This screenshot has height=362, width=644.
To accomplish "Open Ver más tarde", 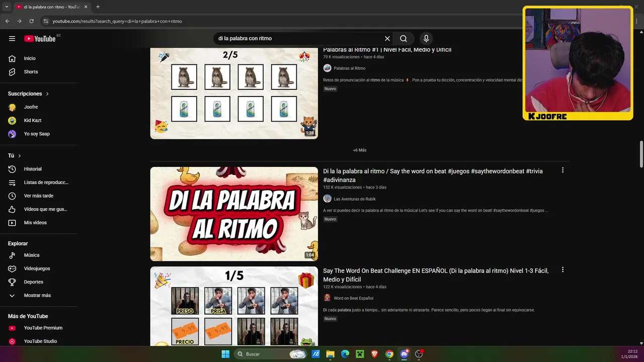I will pos(38,196).
